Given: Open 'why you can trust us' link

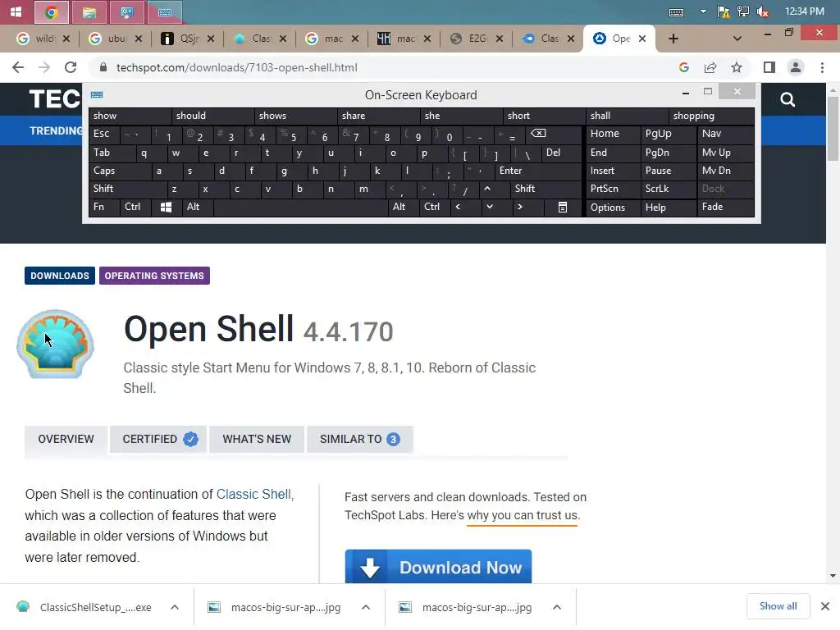Looking at the screenshot, I should coord(523,515).
